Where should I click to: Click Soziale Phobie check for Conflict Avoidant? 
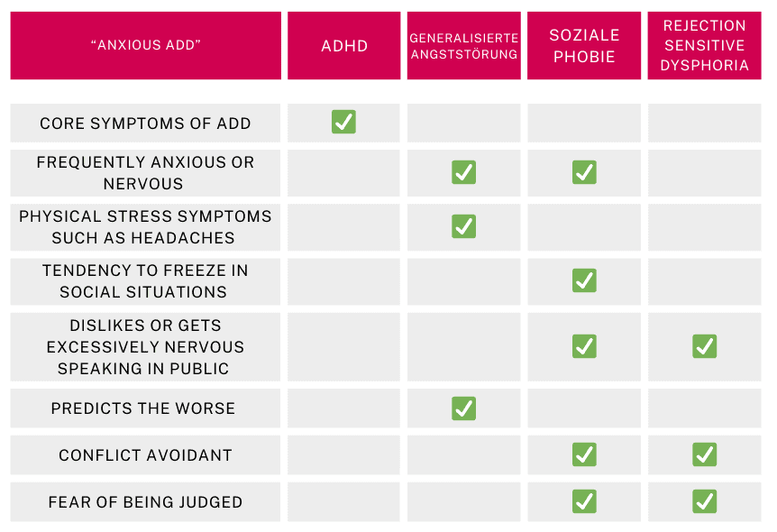(x=584, y=454)
